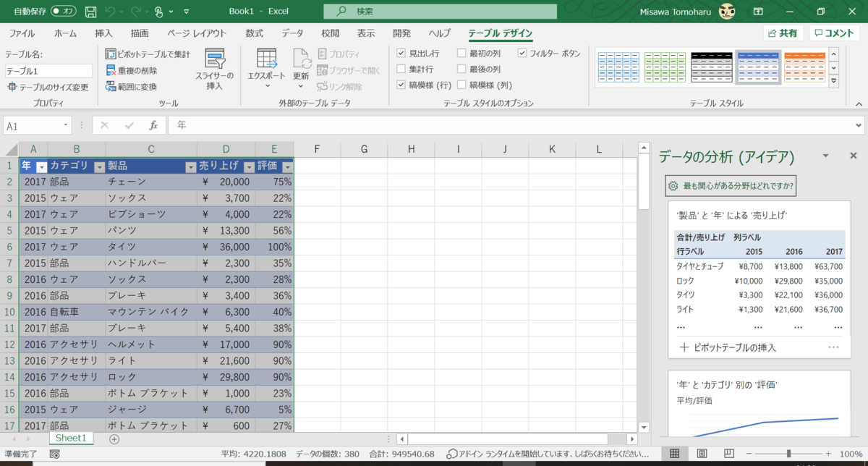Open filter dropdown for カテゴリ column

(x=99, y=166)
